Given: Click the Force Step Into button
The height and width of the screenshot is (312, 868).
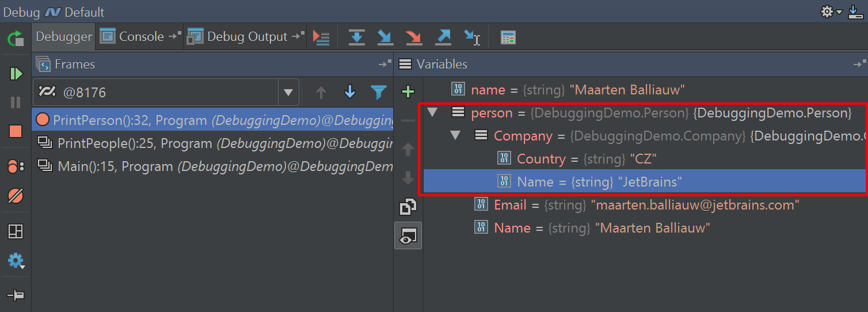Looking at the screenshot, I should [413, 37].
